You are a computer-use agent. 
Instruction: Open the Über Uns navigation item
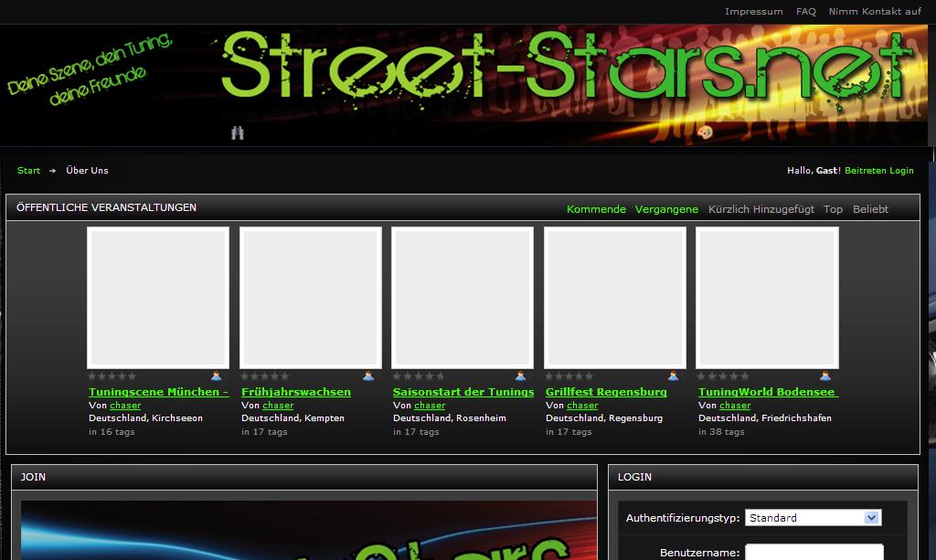87,171
